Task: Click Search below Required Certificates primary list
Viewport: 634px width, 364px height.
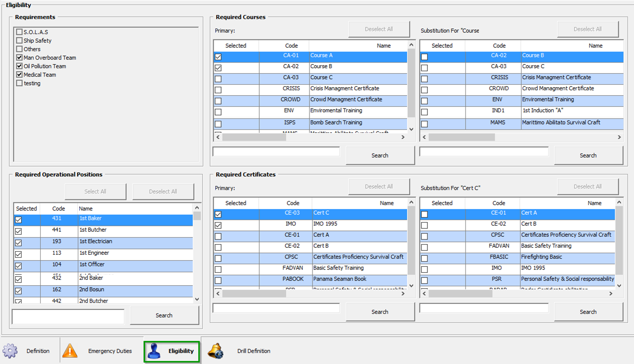Action: (x=380, y=311)
